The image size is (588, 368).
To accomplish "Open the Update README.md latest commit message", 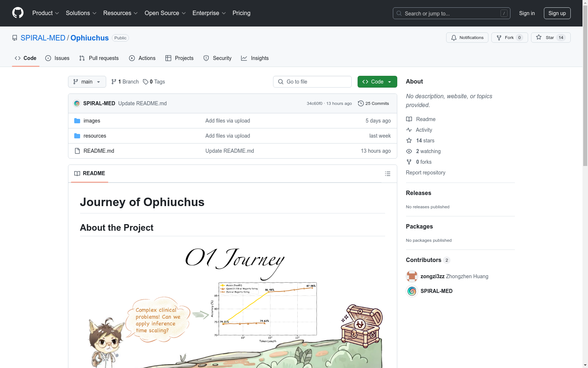I will coord(143,103).
